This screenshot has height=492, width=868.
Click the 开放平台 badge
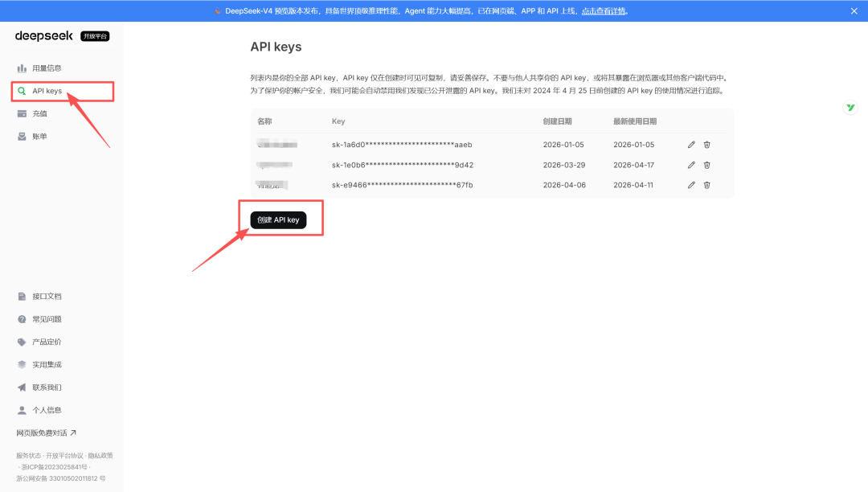95,36
